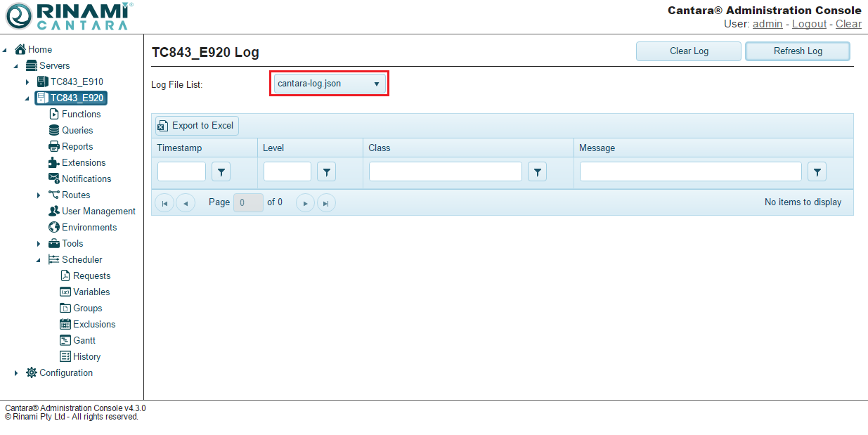Click the Logout link

809,24
